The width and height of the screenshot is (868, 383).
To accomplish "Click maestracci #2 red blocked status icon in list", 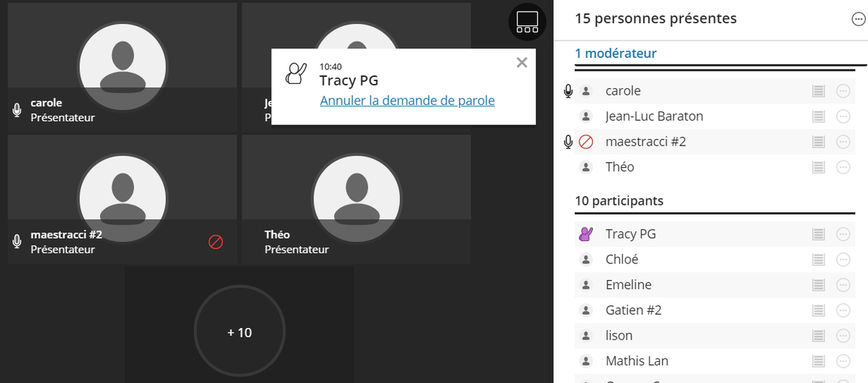I will [x=585, y=142].
